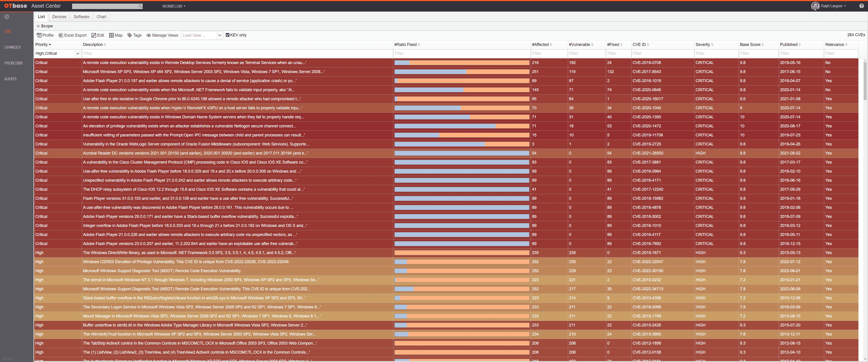The image size is (868, 362).
Task: Click the help question mark icon
Action: click(862, 6)
